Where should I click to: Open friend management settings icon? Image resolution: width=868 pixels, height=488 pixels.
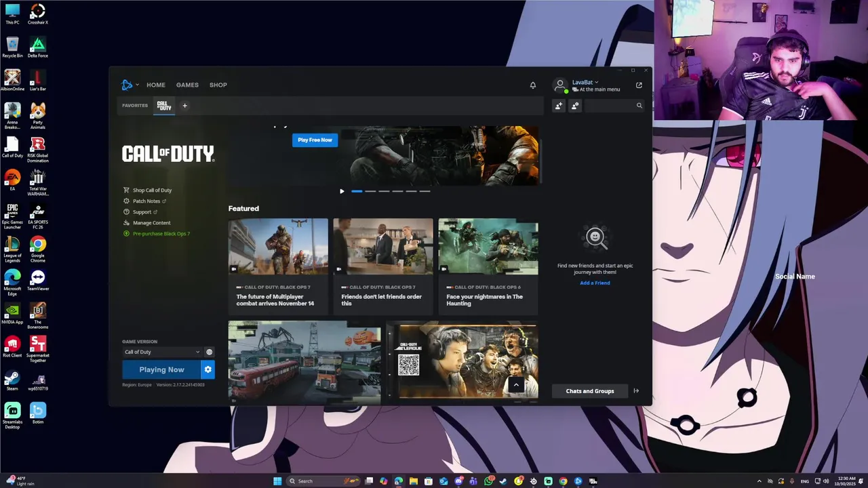pyautogui.click(x=575, y=106)
